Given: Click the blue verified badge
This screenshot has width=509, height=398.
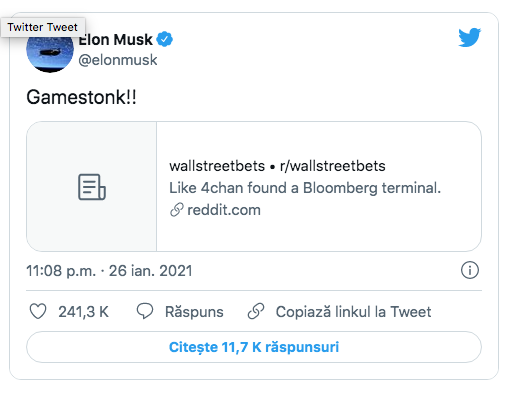Looking at the screenshot, I should (165, 39).
